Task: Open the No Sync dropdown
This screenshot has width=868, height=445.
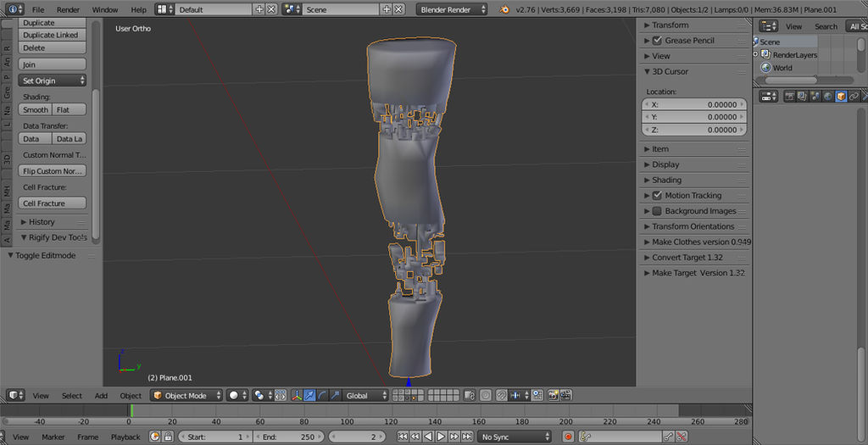Action: (515, 437)
